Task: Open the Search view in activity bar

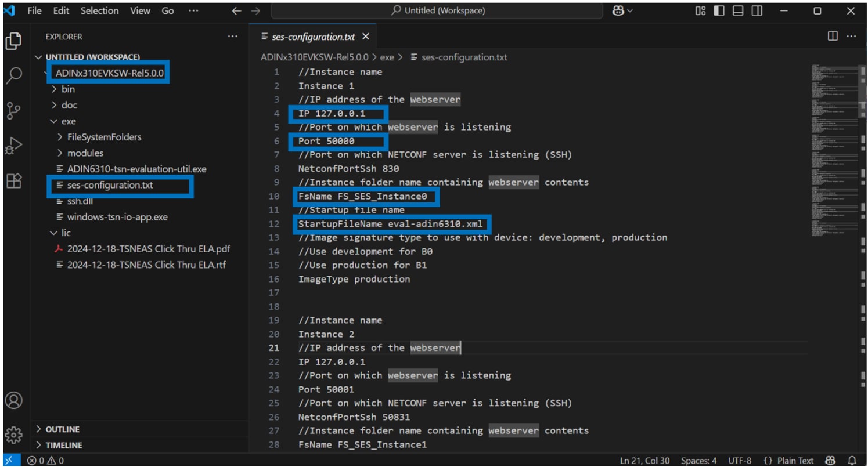Action: pos(13,75)
